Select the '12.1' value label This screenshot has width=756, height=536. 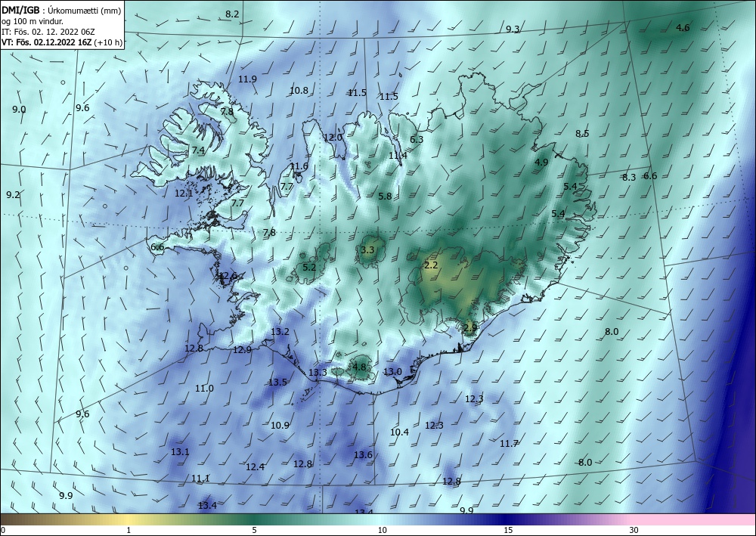point(184,194)
